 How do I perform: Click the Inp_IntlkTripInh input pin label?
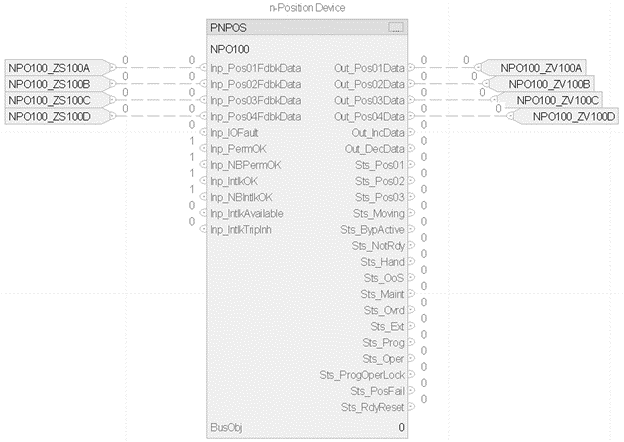(247, 229)
